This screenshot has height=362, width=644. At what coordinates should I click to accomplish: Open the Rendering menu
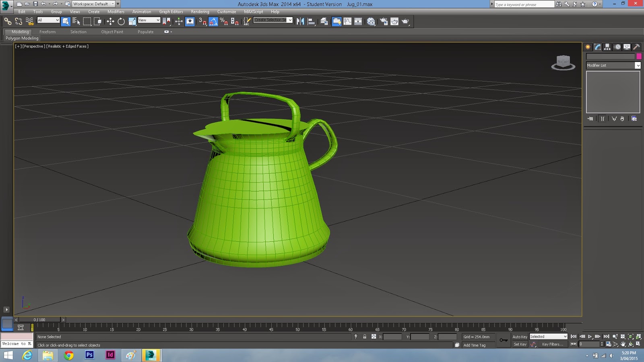click(200, 12)
